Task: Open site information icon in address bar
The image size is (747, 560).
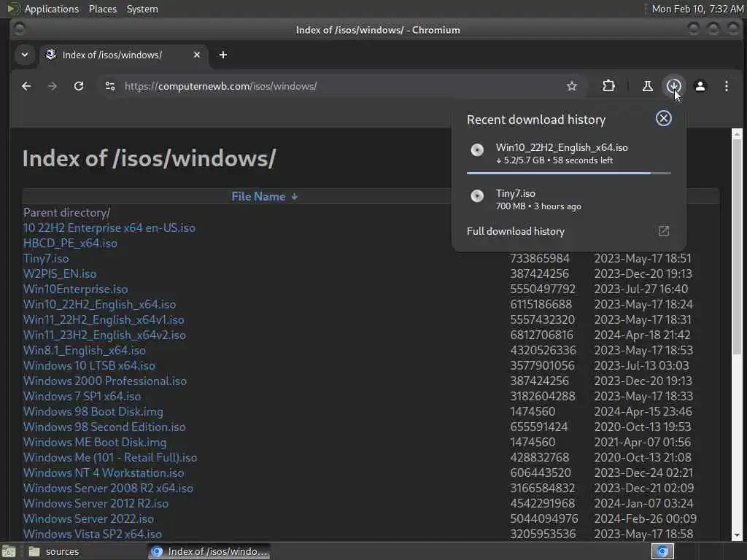Action: pyautogui.click(x=110, y=86)
